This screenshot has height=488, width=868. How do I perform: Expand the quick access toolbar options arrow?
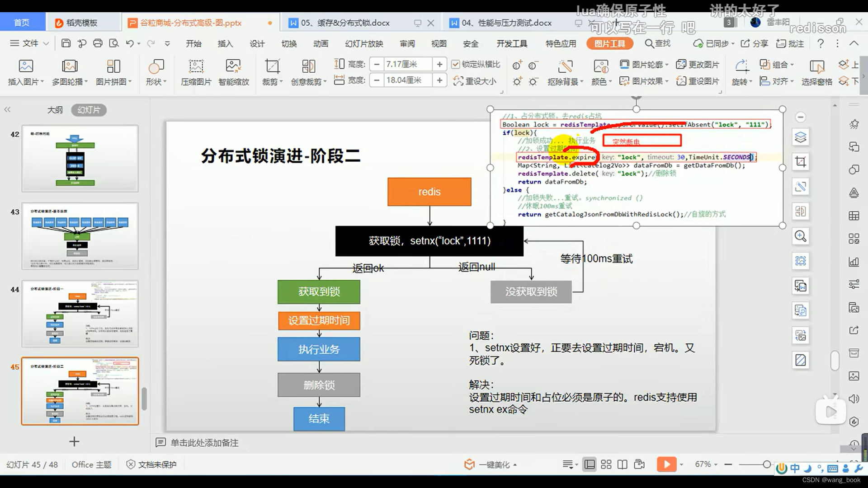[167, 44]
